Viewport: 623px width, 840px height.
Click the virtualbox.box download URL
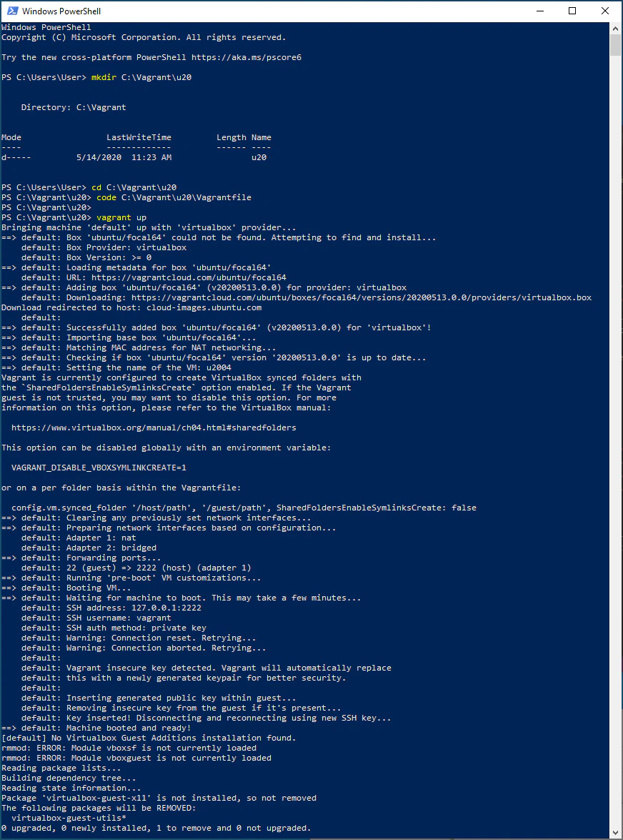coord(362,297)
